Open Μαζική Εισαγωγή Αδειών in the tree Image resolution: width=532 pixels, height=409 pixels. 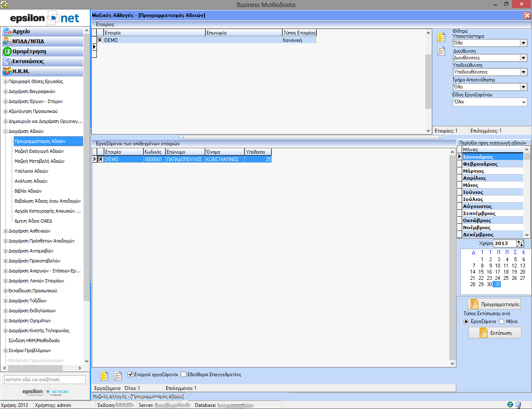(39, 151)
